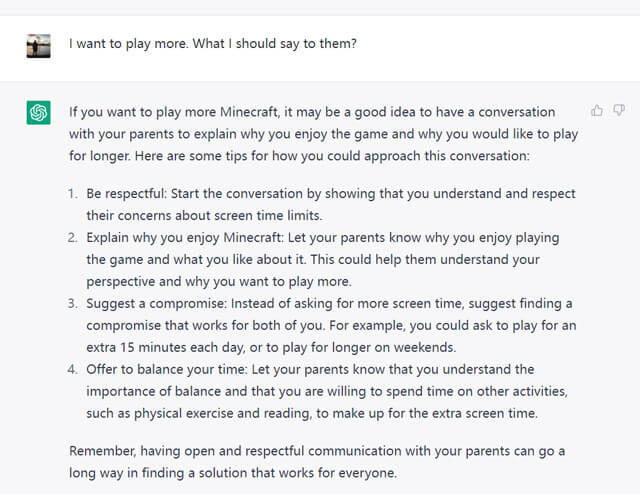Screen dimensions: 640x494
Task: Click the "Be respectful" list item
Action: click(329, 204)
